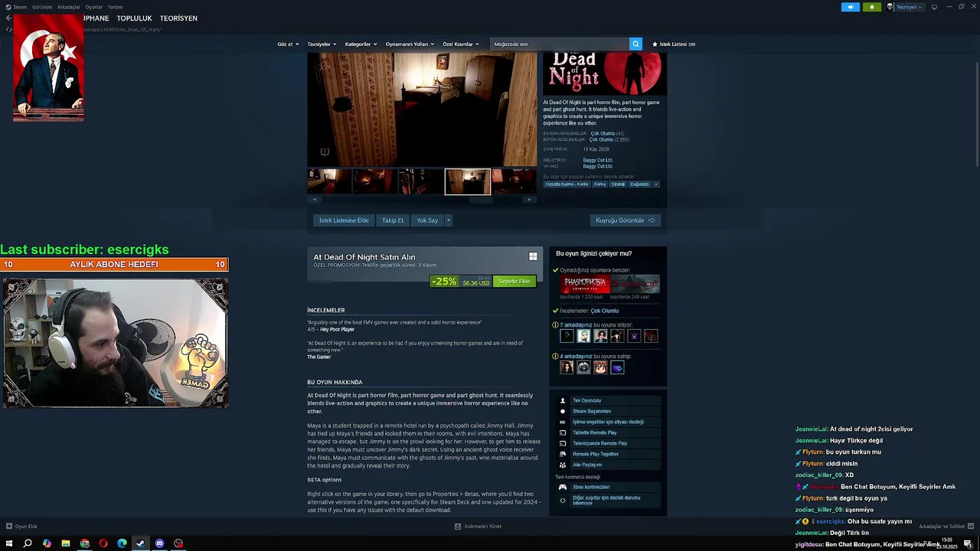
Task: Open File Explorer from taskbar
Action: pos(66,543)
